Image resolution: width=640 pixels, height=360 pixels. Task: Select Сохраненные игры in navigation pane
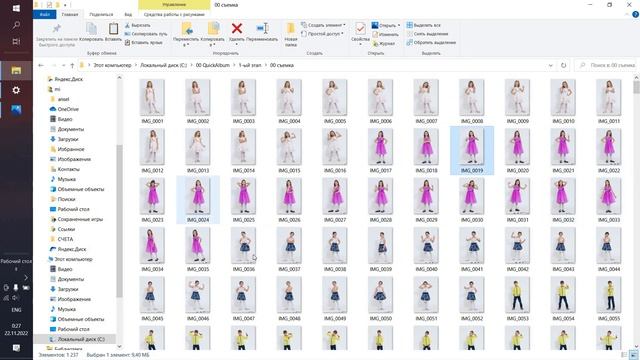tap(76, 219)
